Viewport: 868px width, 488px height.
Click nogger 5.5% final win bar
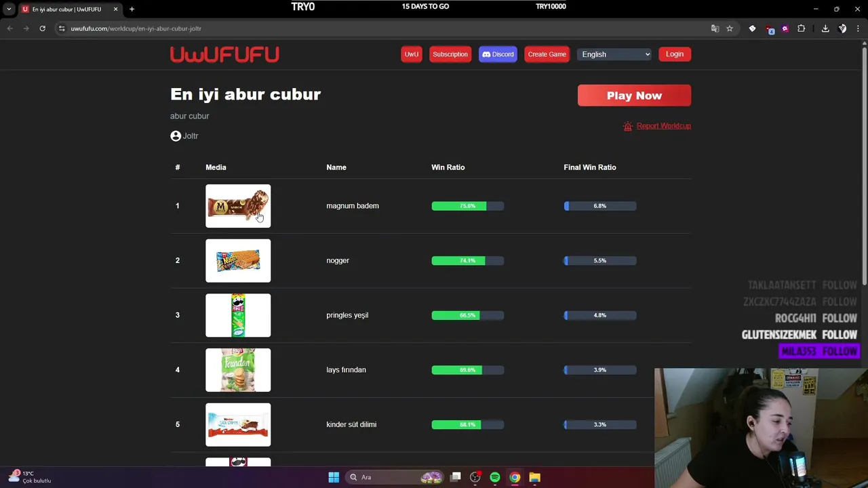click(x=600, y=260)
